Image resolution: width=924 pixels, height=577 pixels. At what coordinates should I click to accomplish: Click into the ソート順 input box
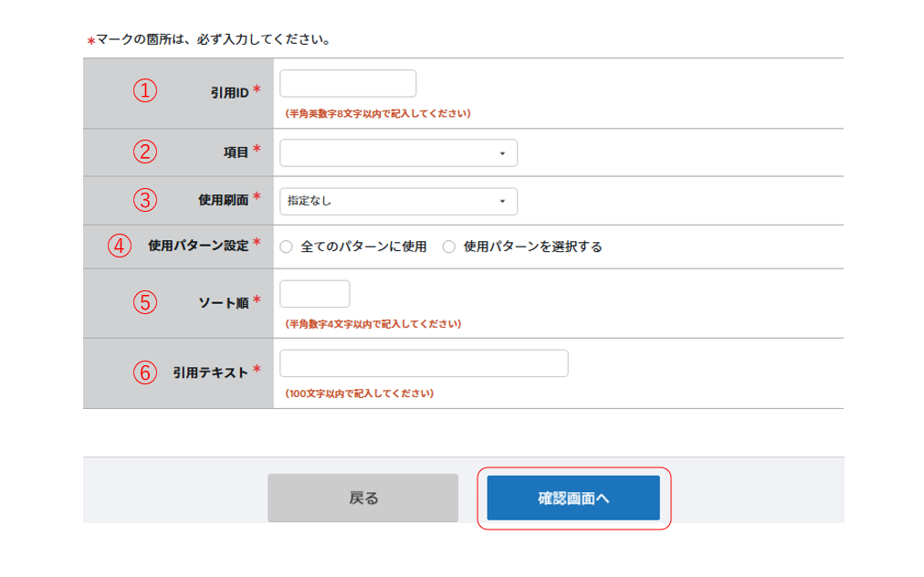tap(315, 294)
